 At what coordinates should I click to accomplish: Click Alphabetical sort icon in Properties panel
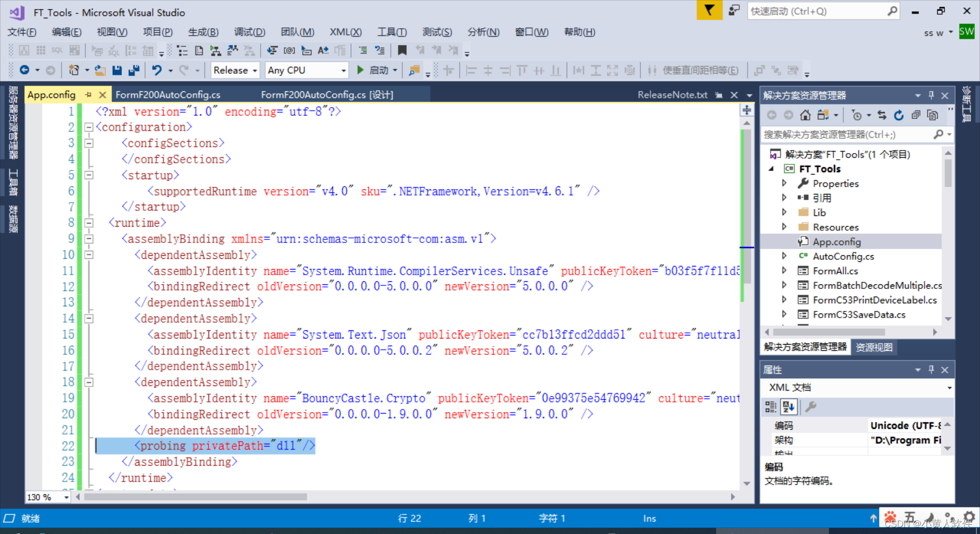pos(789,407)
